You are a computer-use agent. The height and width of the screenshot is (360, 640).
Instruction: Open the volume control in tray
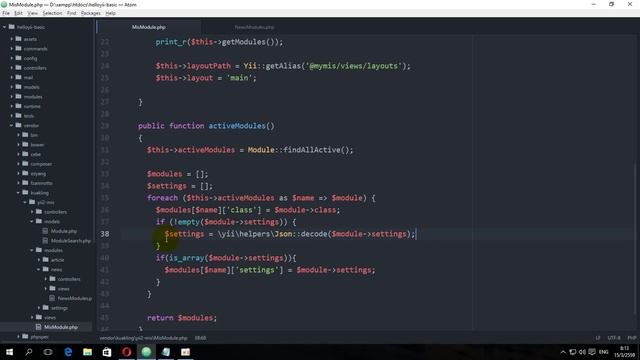tap(582, 352)
